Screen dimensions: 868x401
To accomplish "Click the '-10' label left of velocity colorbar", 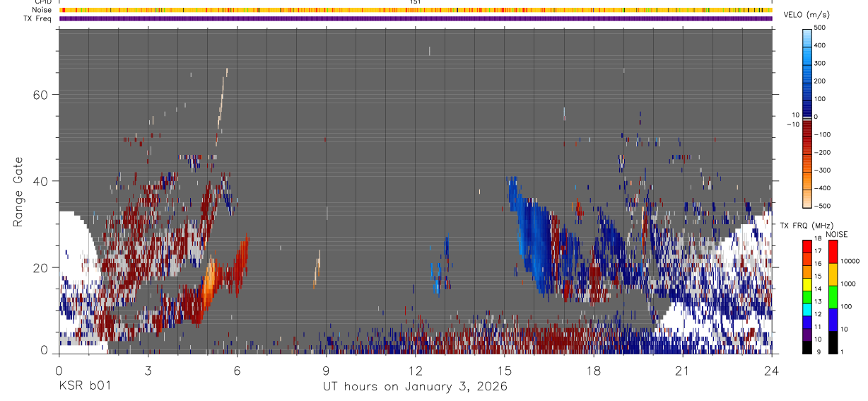I will click(794, 124).
